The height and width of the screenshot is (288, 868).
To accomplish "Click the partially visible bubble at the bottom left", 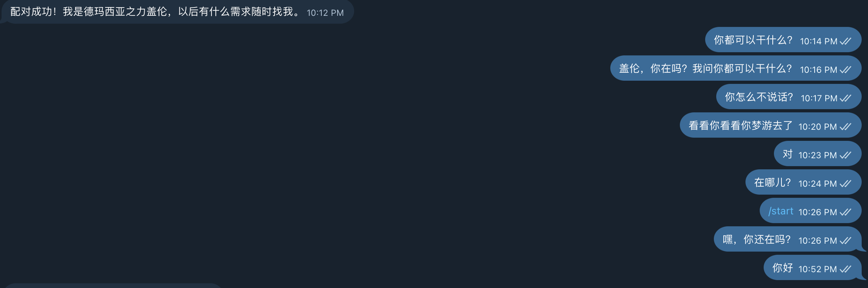I will click(113, 286).
